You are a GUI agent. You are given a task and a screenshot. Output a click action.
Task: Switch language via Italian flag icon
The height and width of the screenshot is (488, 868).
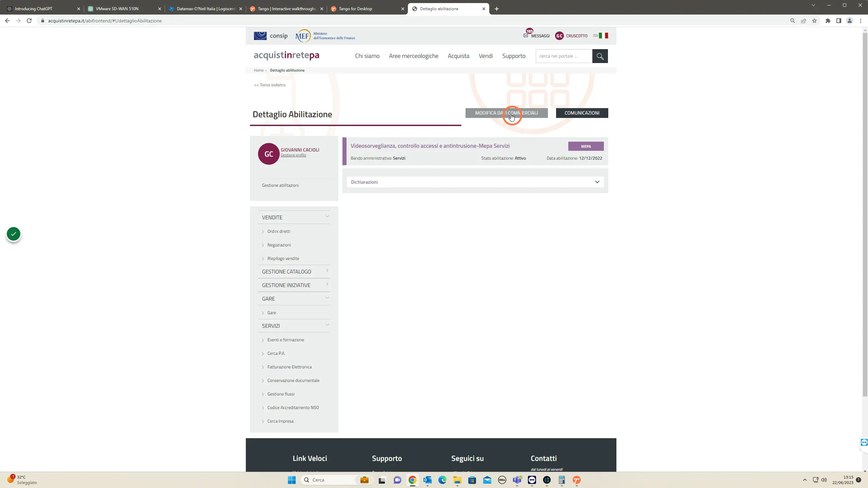pos(604,36)
